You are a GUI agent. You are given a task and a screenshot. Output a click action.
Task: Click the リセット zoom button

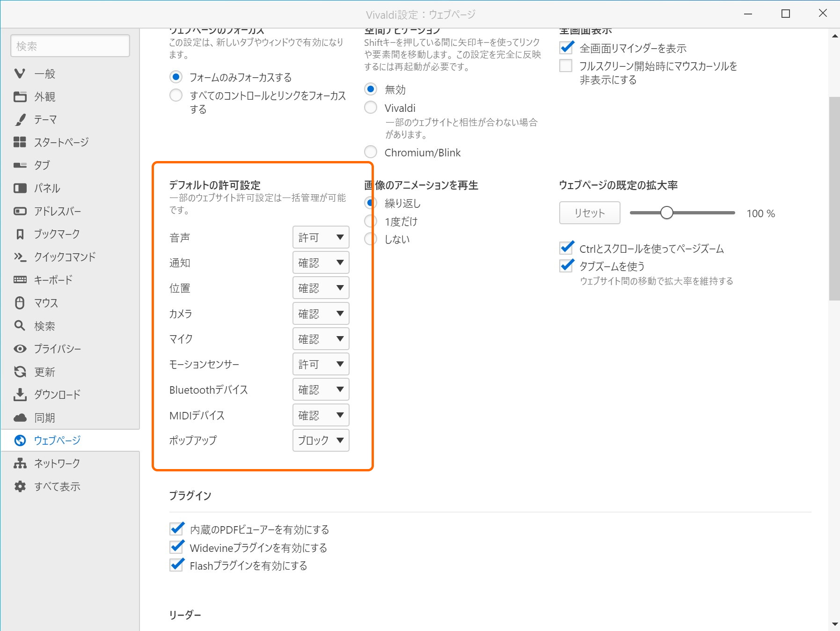click(589, 213)
